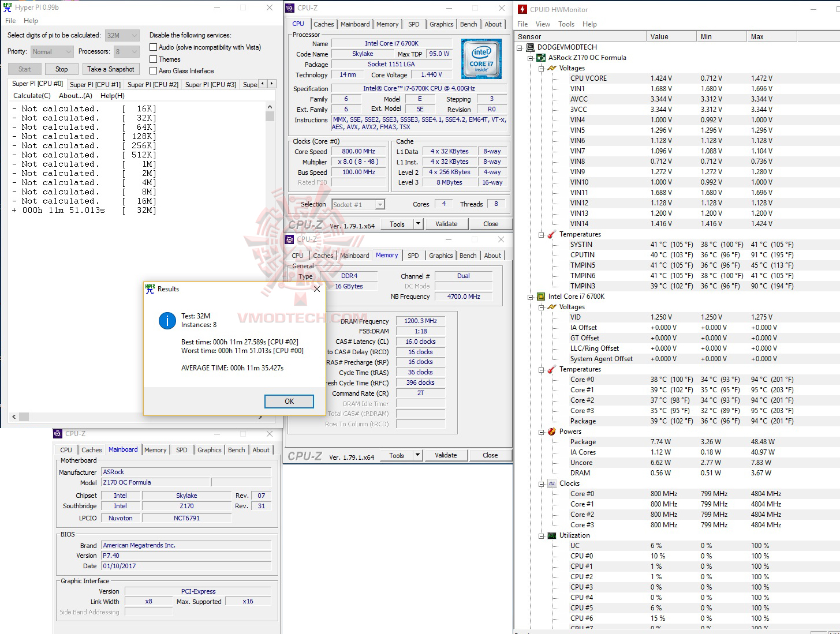This screenshot has height=634, width=840.
Task: Click the Intel Core i7 6700K processor icon in HWMonitor
Action: coord(541,297)
